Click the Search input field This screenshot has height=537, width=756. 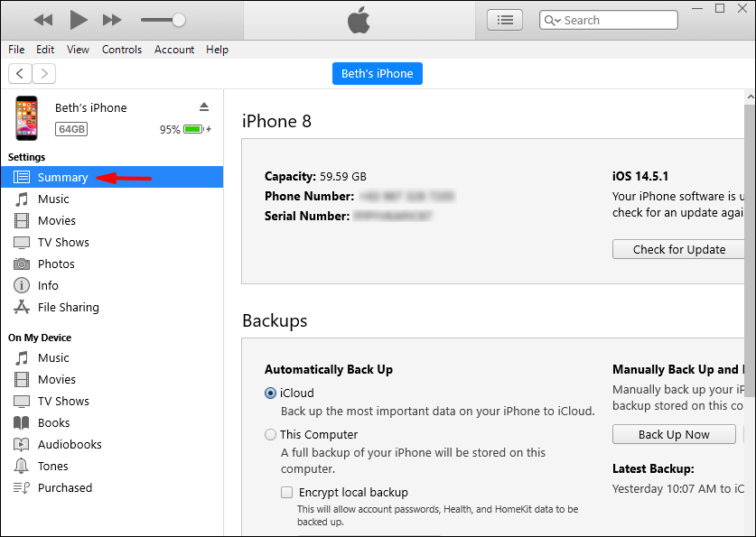[x=609, y=20]
